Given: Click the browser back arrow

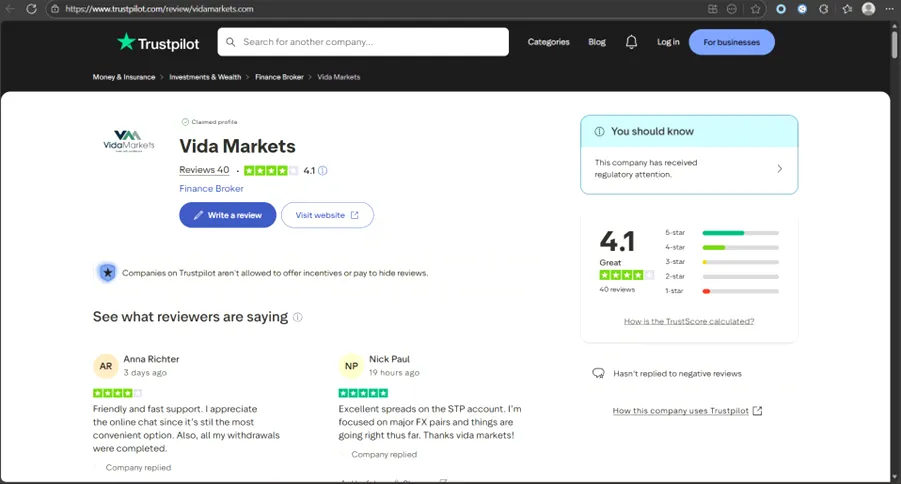Looking at the screenshot, I should coord(10,9).
